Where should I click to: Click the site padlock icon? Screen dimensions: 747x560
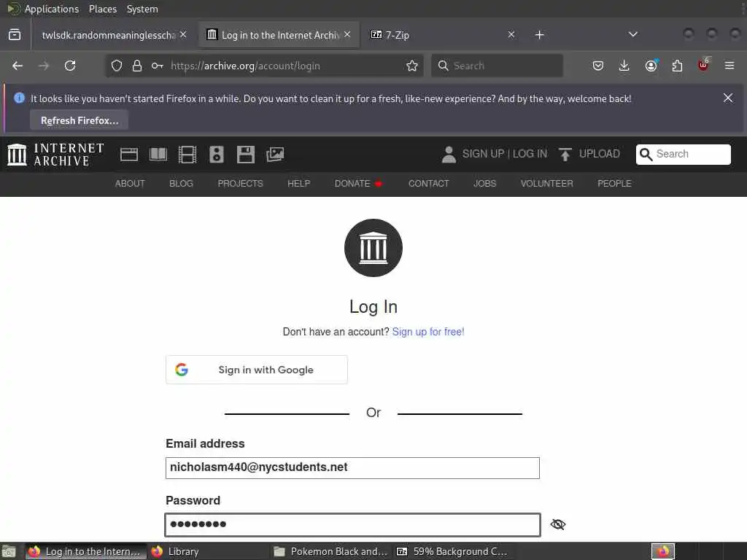pos(137,66)
